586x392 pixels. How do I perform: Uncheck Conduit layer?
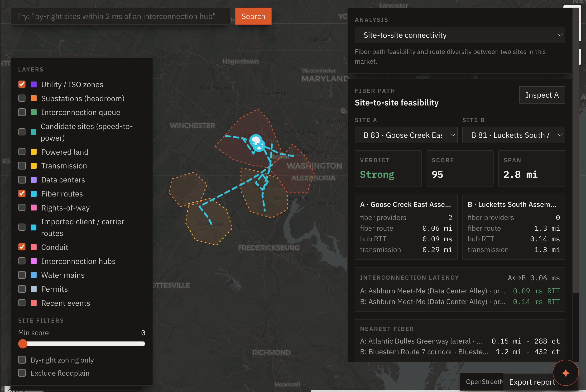[22, 247]
